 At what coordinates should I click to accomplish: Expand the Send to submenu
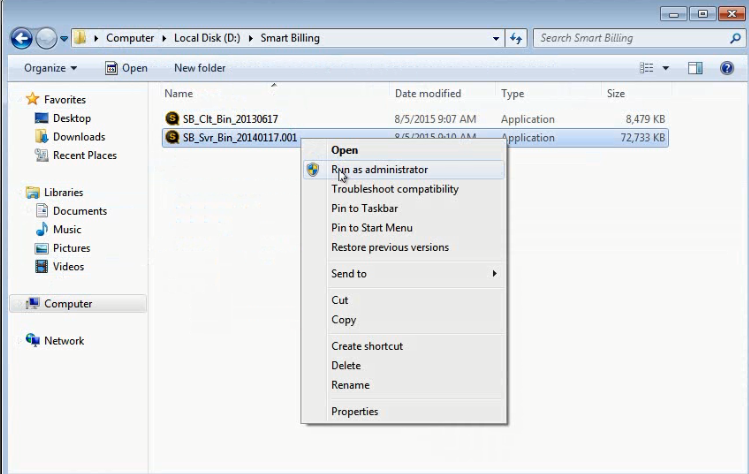pos(404,274)
